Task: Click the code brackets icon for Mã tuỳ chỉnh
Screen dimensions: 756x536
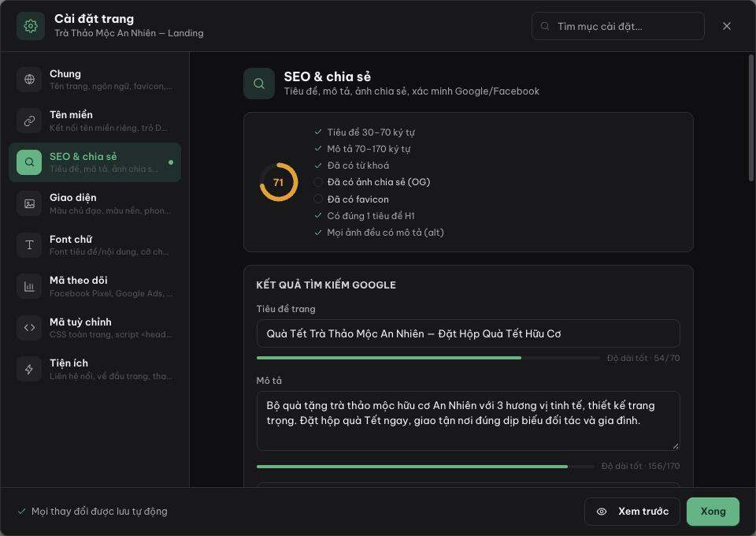Action: click(29, 328)
